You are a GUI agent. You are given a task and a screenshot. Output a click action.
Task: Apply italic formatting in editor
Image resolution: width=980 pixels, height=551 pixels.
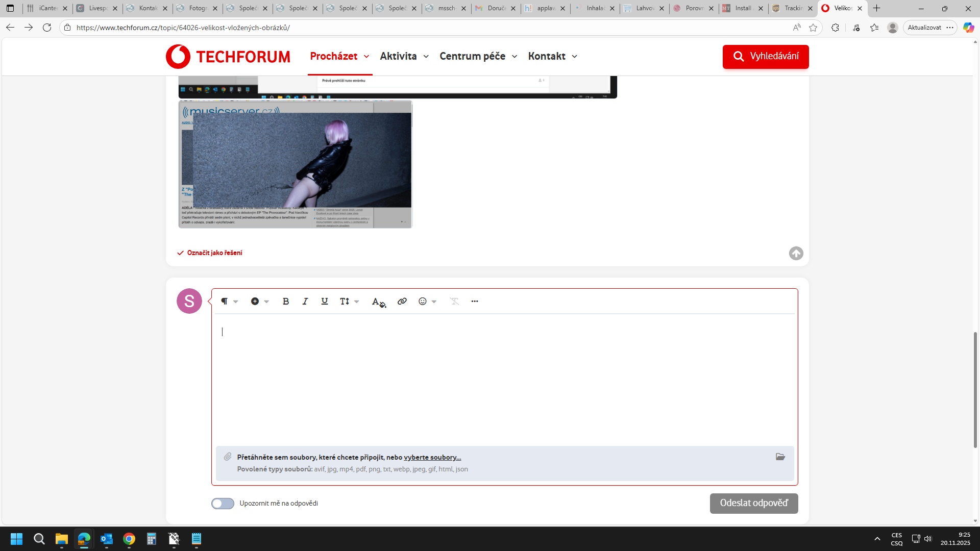[305, 302]
